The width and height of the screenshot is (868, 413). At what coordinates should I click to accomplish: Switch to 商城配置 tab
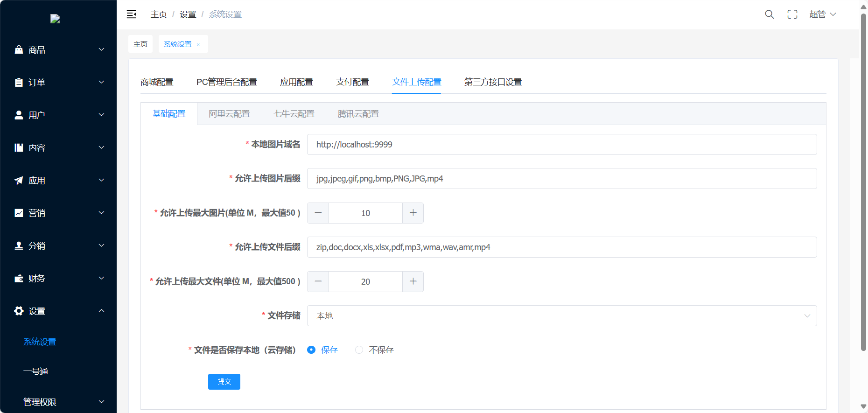[157, 82]
